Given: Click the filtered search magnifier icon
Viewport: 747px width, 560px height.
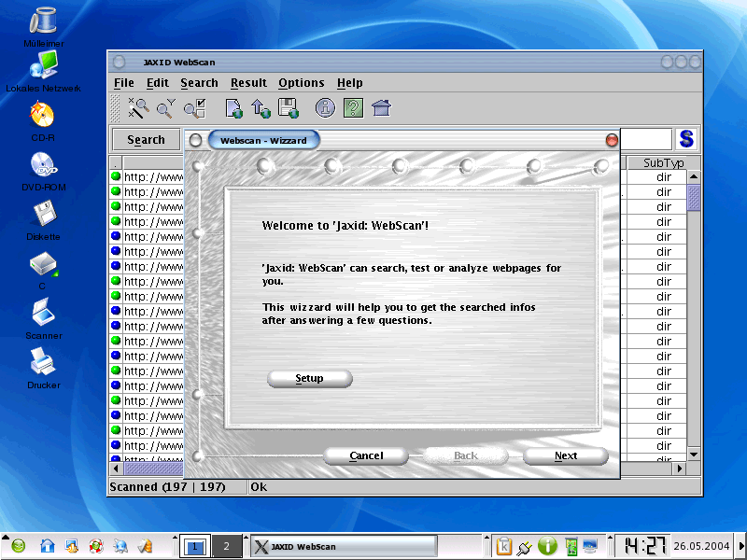Looking at the screenshot, I should (x=166, y=108).
